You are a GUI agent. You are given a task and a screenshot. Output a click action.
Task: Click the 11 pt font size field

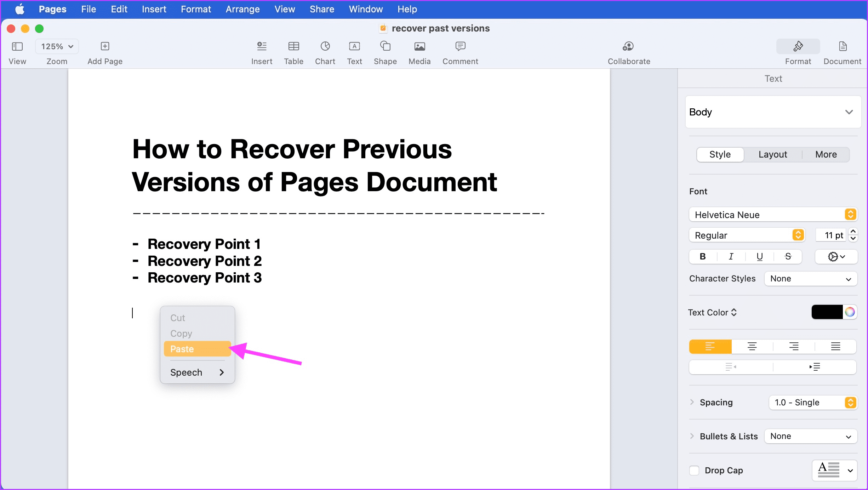coord(831,235)
